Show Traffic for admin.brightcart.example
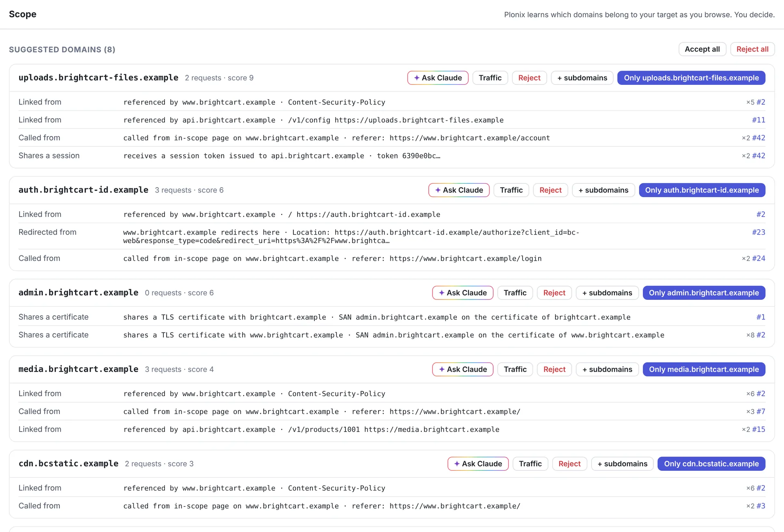The width and height of the screenshot is (784, 532). [x=515, y=293]
